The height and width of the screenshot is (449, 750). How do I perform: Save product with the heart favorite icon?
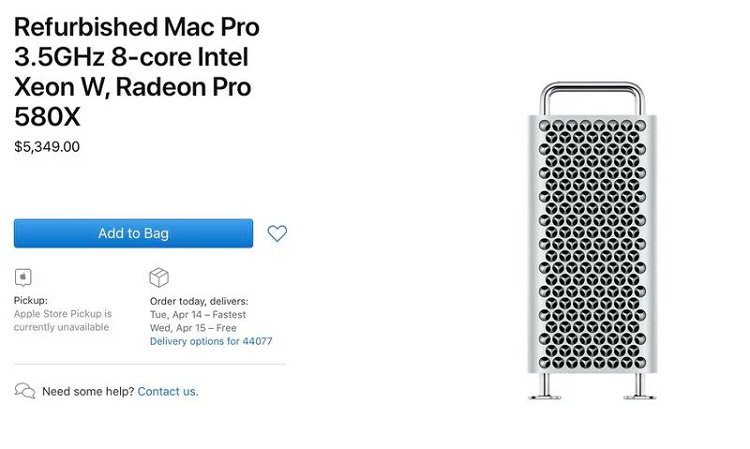click(277, 233)
